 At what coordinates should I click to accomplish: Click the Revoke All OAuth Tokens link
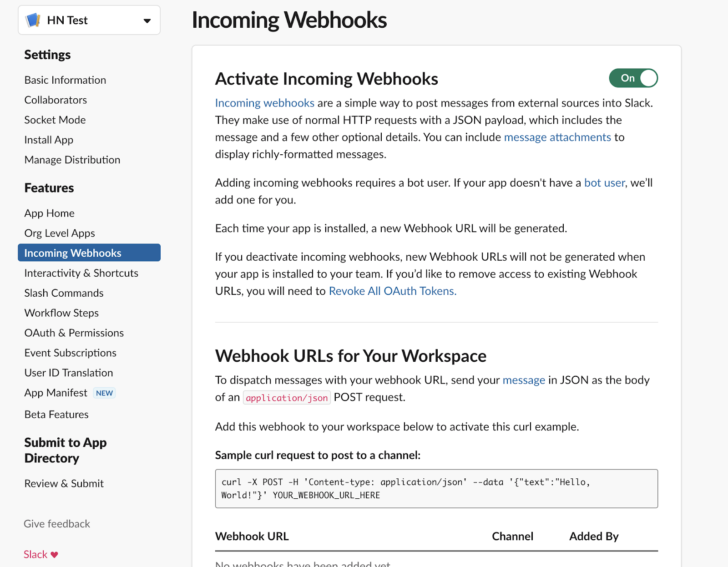[392, 291]
